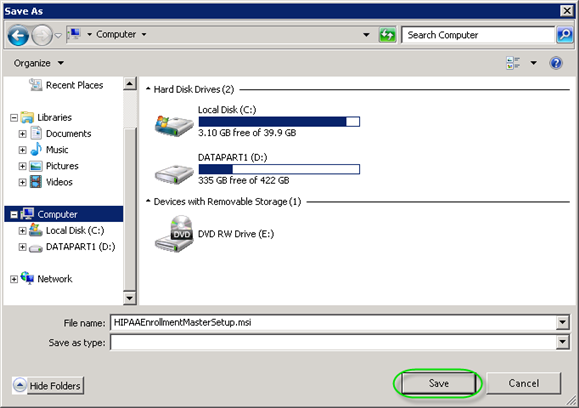Image resolution: width=579 pixels, height=408 pixels.
Task: Select DATAPART1 (D:) in navigation tree
Action: [x=80, y=247]
